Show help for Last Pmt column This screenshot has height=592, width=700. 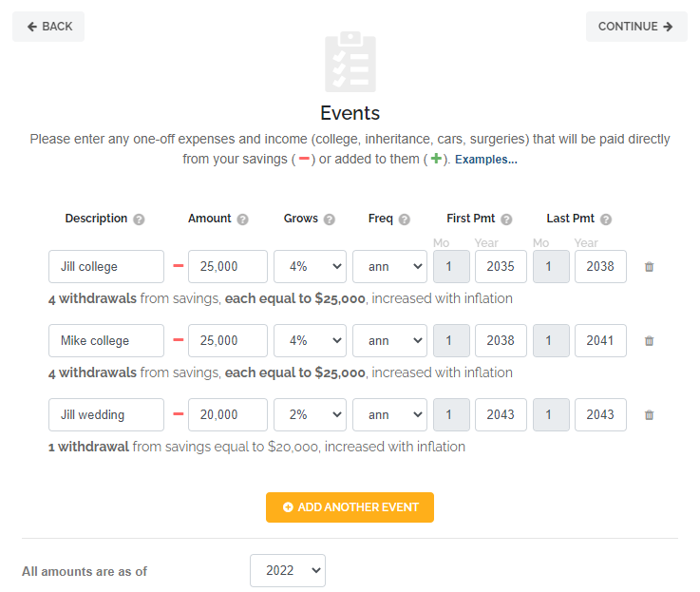[x=606, y=220]
